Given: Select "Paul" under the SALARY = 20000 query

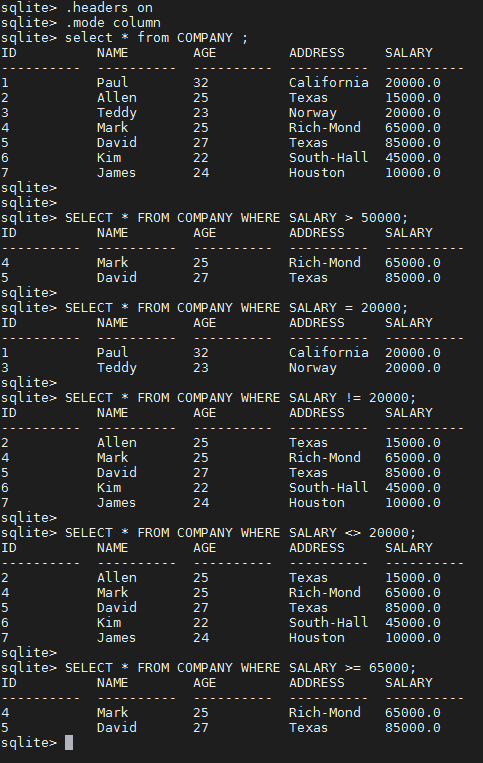Looking at the screenshot, I should pyautogui.click(x=112, y=353).
